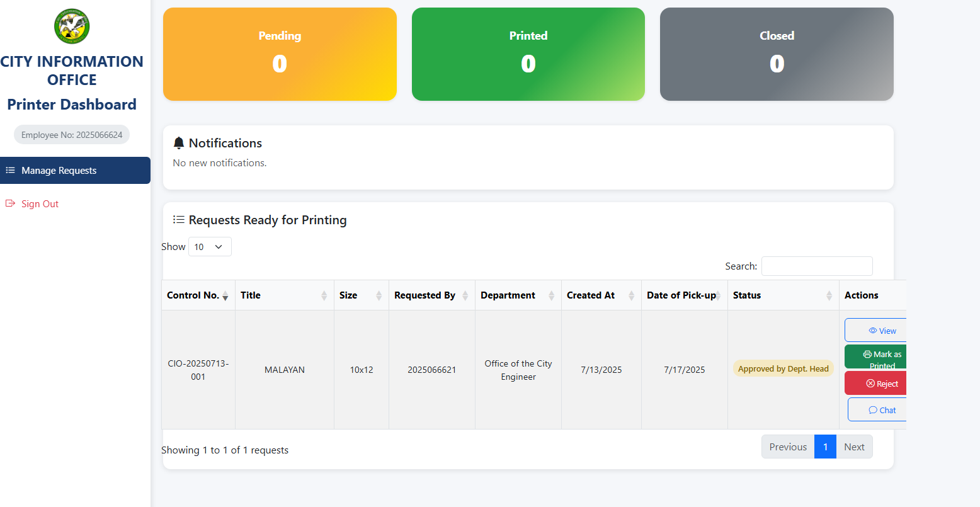Click the city seal logo
This screenshot has height=507, width=980.
[72, 26]
